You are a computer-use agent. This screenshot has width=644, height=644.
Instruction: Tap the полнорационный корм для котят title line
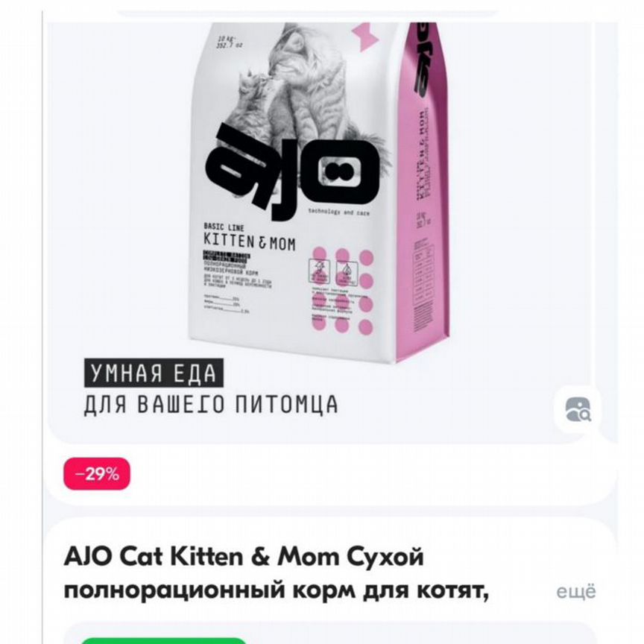point(277,591)
